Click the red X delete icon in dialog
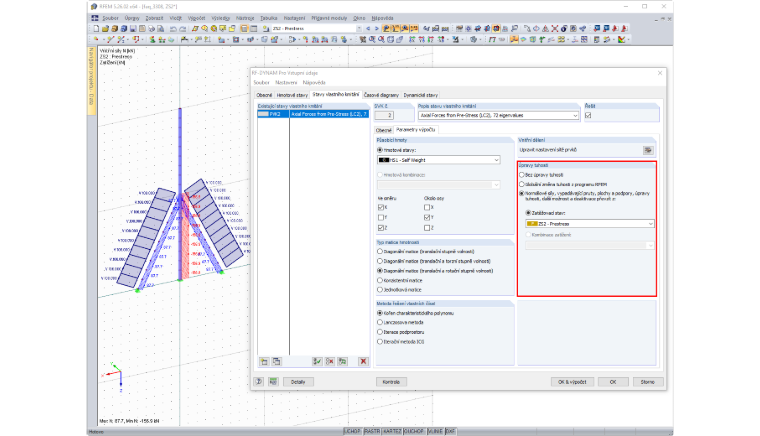The image size is (760, 436). (363, 361)
